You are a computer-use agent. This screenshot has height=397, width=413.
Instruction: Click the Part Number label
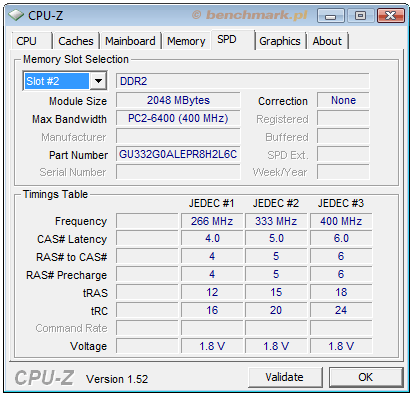coord(78,155)
